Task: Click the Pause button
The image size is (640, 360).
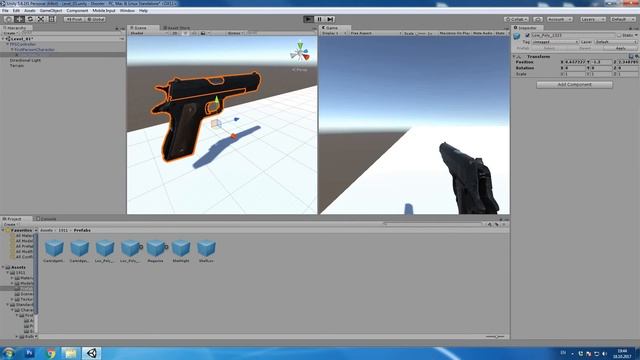Action: (x=320, y=19)
